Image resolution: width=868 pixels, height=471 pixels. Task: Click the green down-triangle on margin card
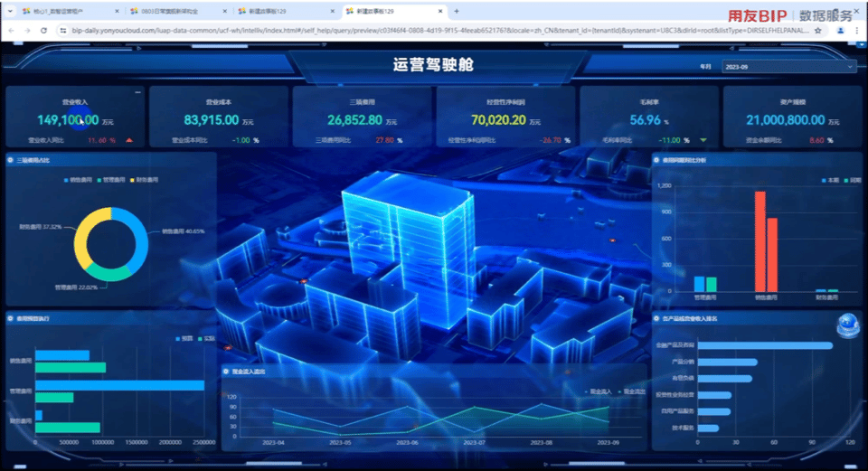[703, 140]
